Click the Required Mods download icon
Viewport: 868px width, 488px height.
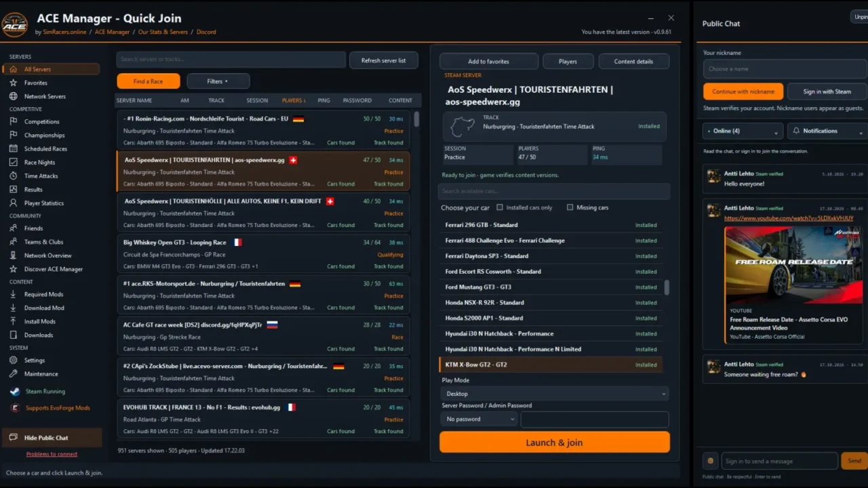coord(13,294)
